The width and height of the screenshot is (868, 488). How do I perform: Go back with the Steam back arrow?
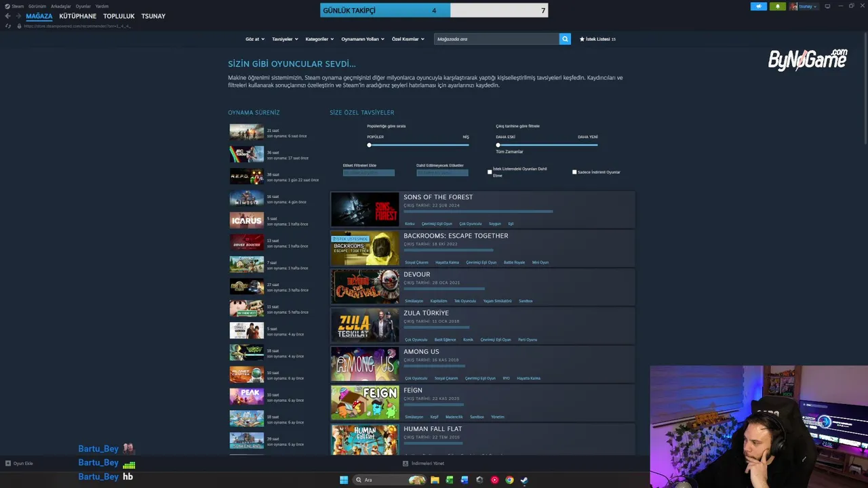[7, 16]
